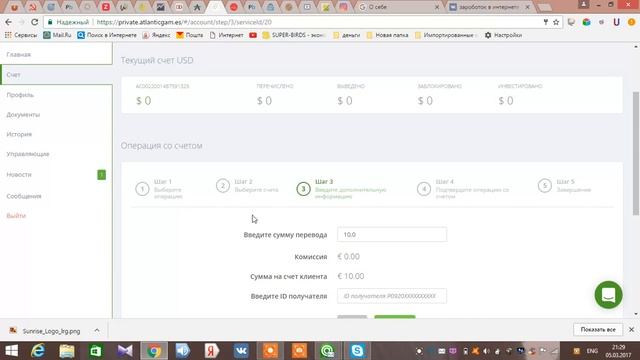The height and width of the screenshot is (360, 640).
Task: Bookmark this page with the star icon
Action: 556,22
